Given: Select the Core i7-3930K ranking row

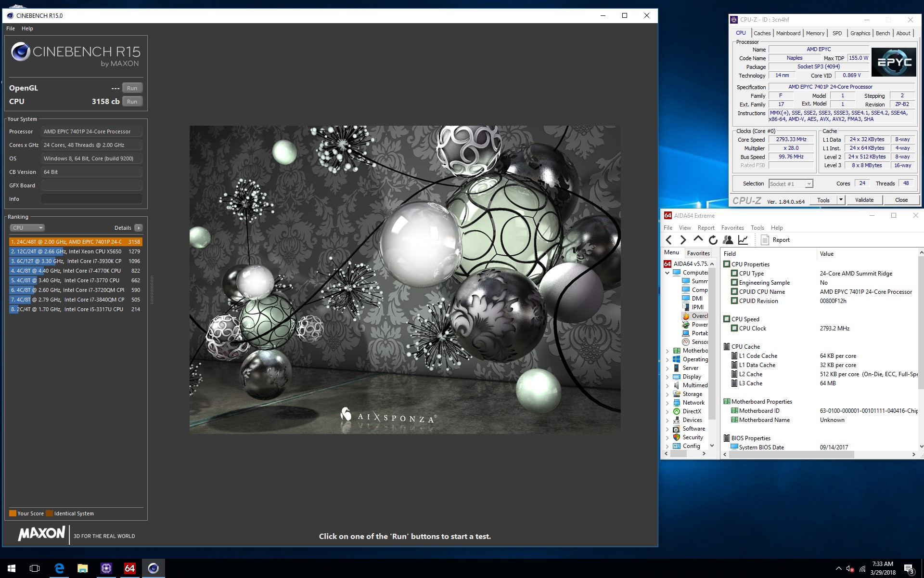Looking at the screenshot, I should [x=76, y=261].
